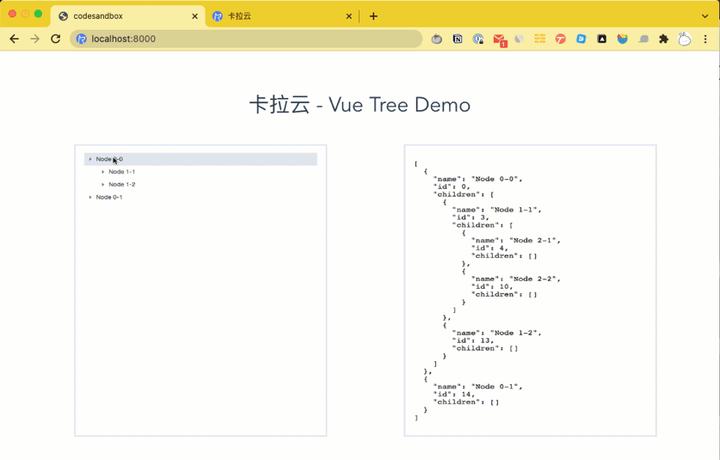Screen dimensions: 720x460
Task: Click the "id": 14 JSON line
Action: click(x=454, y=394)
